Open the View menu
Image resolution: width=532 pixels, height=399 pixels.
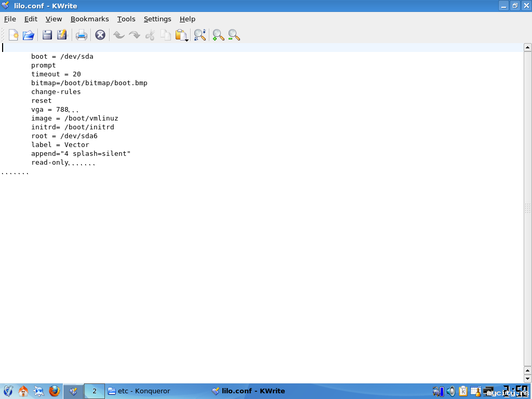point(54,19)
